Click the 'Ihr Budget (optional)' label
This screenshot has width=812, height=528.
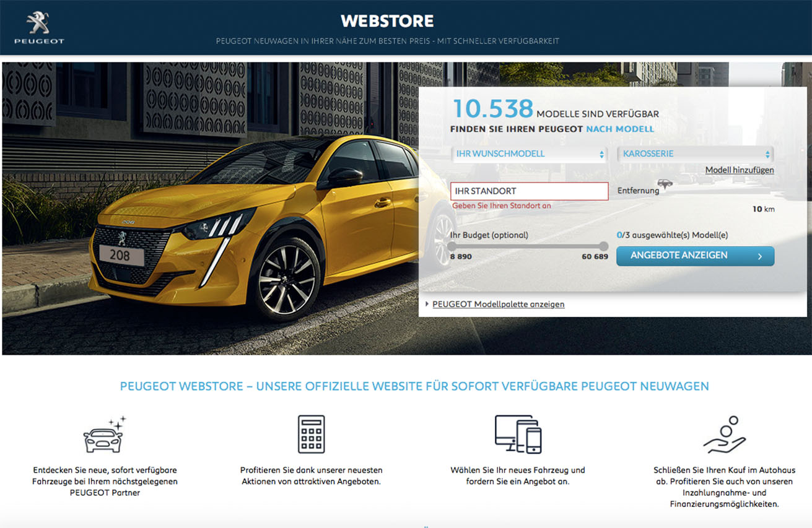pyautogui.click(x=489, y=235)
